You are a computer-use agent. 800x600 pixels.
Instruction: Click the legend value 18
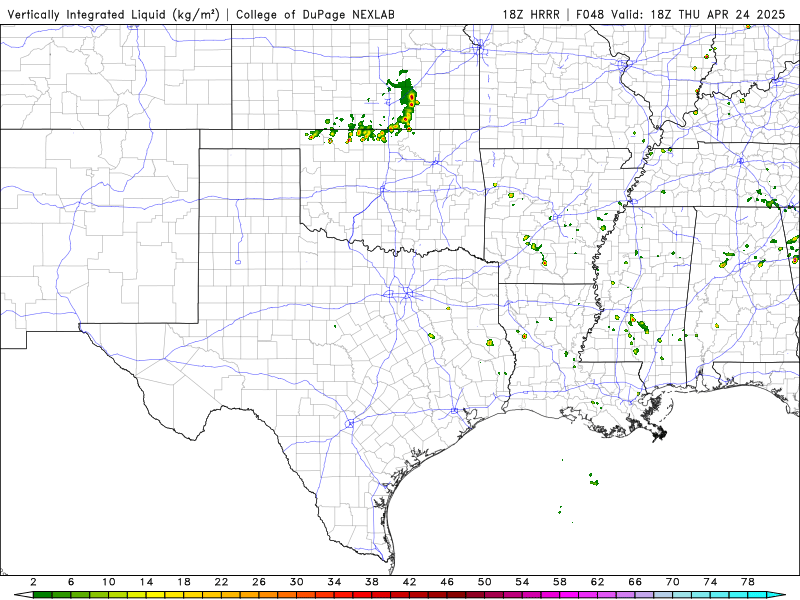[x=184, y=582]
